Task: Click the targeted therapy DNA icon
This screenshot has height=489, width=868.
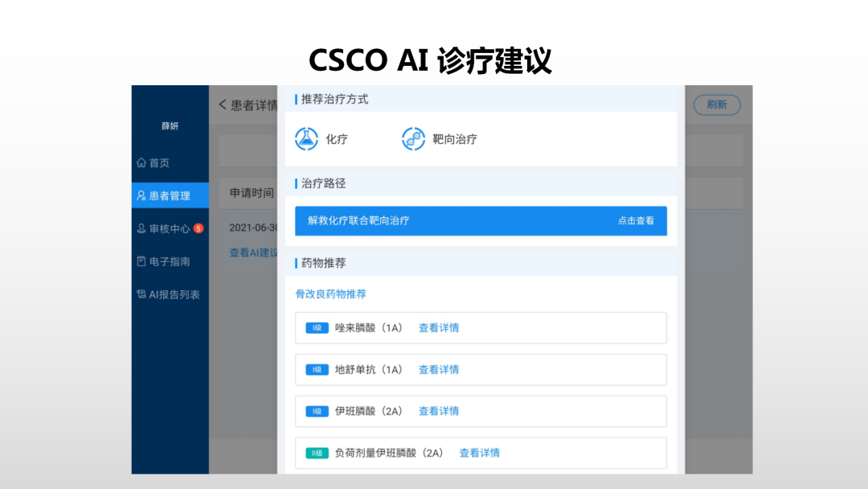Action: coord(413,138)
